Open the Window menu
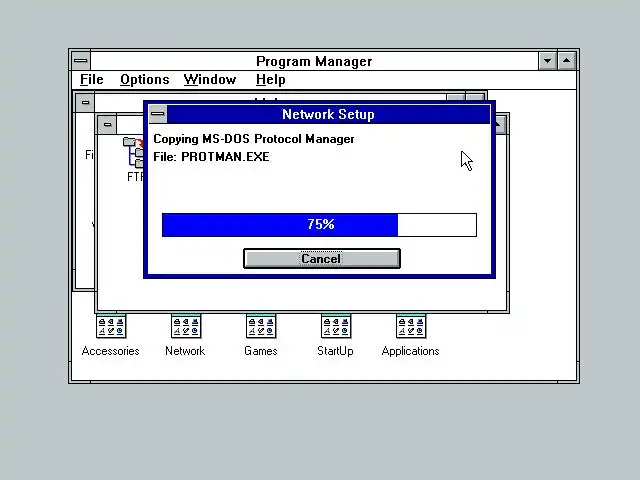The image size is (640, 480). pos(210,79)
